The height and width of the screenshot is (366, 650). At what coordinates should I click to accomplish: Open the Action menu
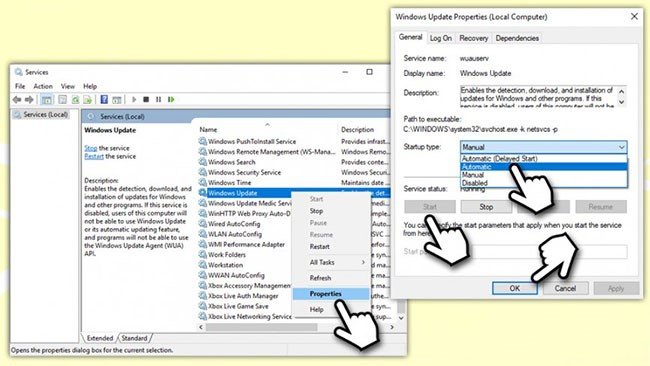(43, 86)
